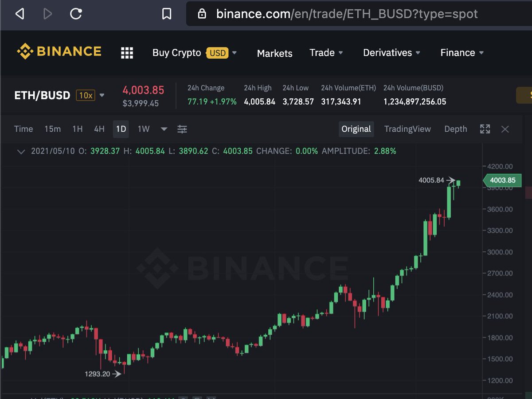Screen dimensions: 532x399
Task: Click the 4005.84 high price marker label
Action: coord(431,180)
